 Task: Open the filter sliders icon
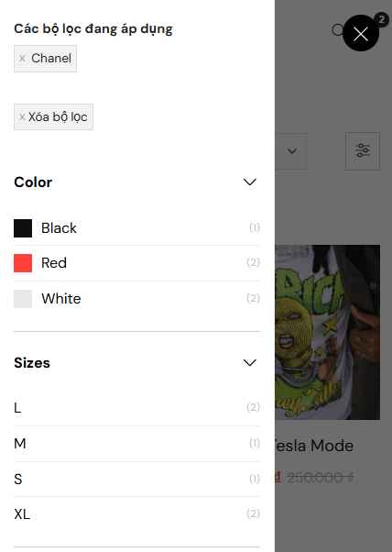click(363, 151)
